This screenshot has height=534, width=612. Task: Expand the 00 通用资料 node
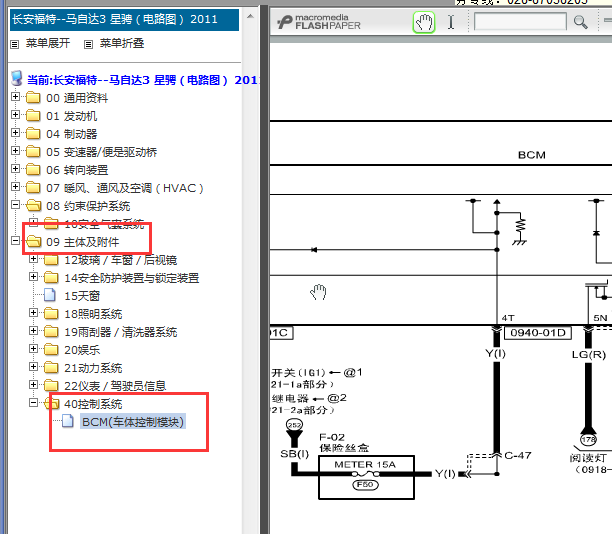15,96
